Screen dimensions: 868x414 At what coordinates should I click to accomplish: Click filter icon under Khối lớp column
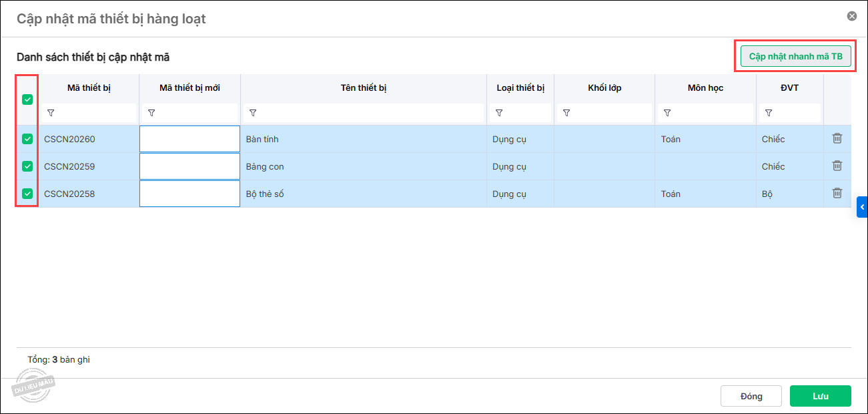point(566,113)
